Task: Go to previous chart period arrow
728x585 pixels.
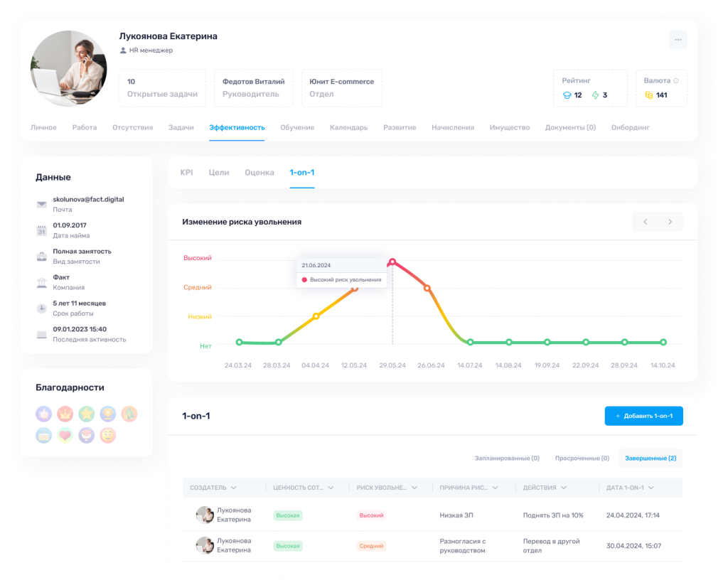Action: pyautogui.click(x=646, y=222)
